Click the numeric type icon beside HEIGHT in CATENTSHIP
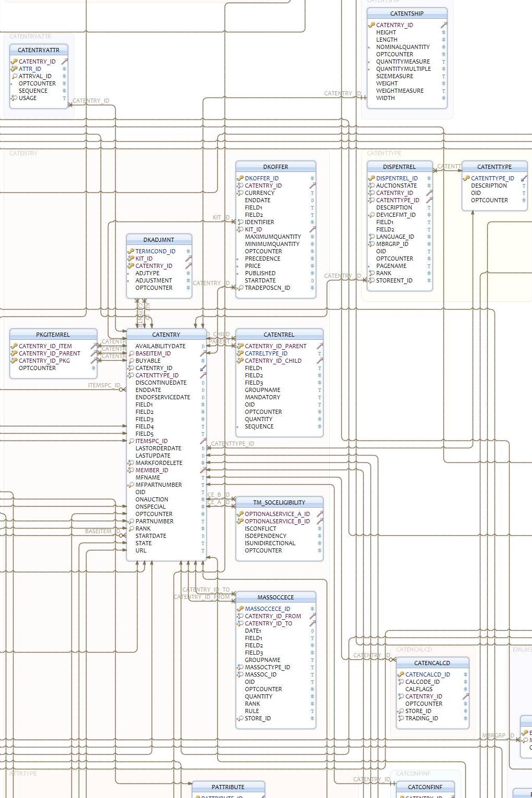Viewport: 532px width, 798px height. [443, 32]
